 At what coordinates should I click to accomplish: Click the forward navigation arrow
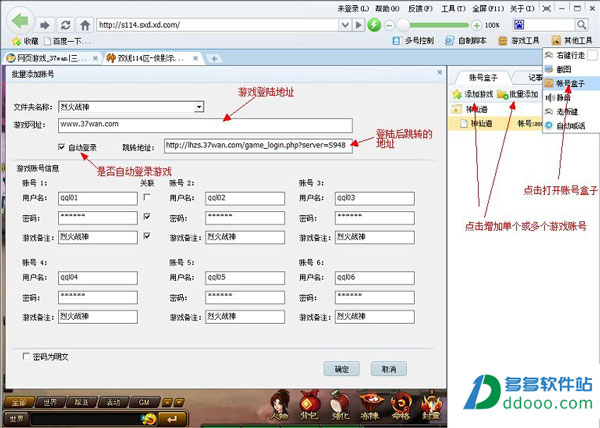pos(45,25)
